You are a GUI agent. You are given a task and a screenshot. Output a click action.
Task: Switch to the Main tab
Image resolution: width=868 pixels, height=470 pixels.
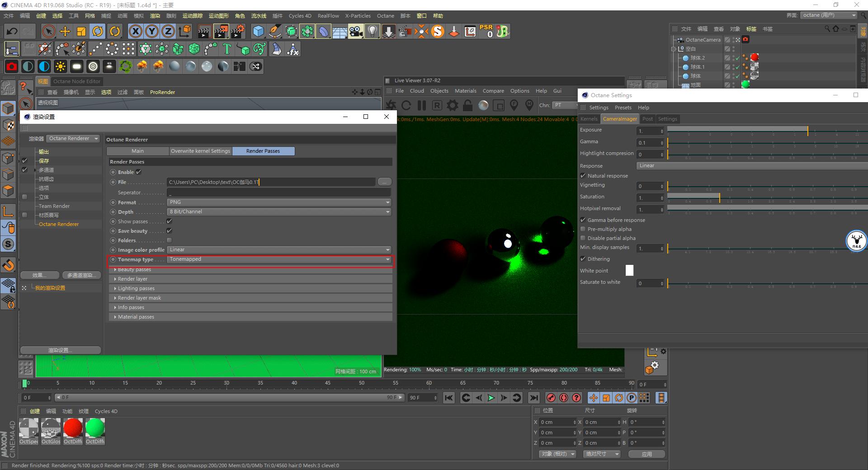tap(138, 151)
